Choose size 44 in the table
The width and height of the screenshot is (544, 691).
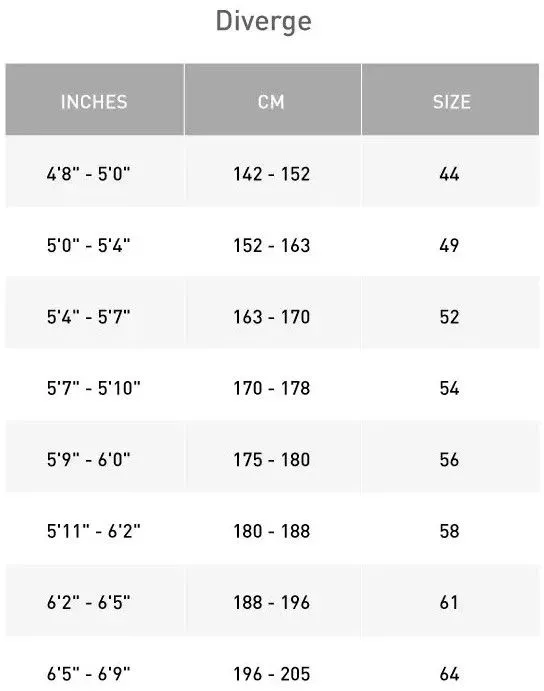pyautogui.click(x=449, y=174)
